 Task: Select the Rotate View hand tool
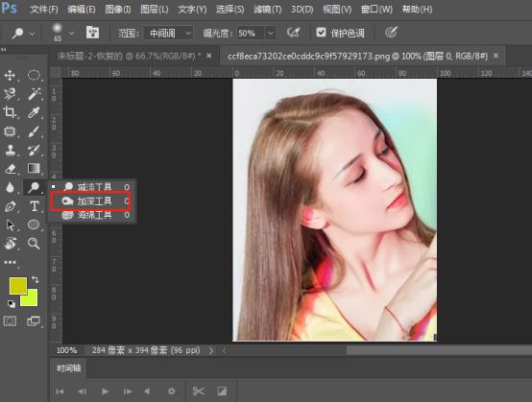click(x=10, y=244)
